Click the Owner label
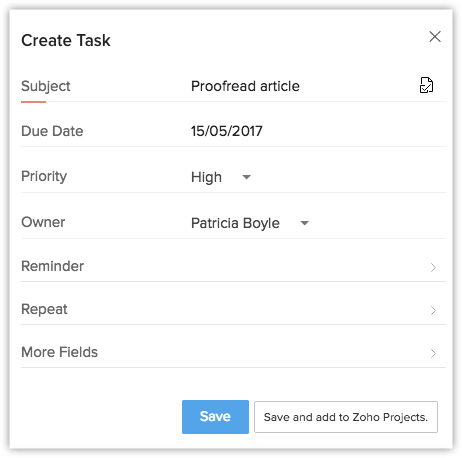Viewport: 462px width, 458px height. click(43, 222)
